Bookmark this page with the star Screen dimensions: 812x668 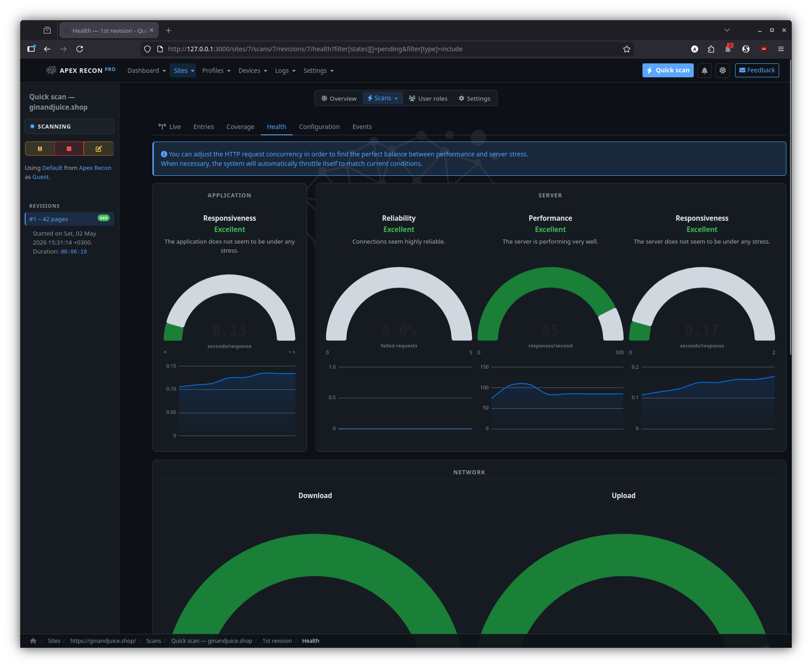click(x=627, y=49)
